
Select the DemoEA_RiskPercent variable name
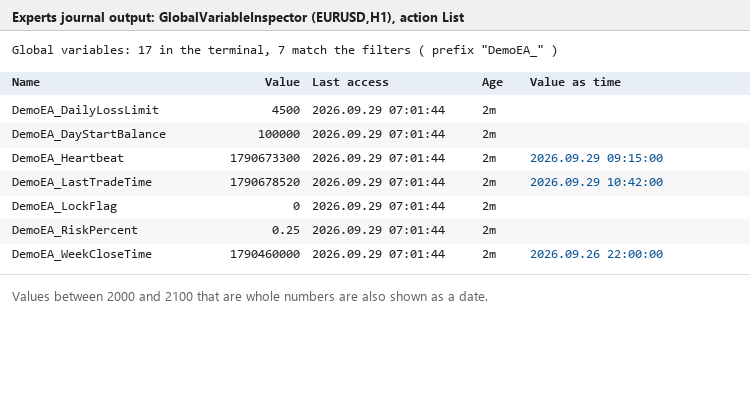pyautogui.click(x=75, y=230)
